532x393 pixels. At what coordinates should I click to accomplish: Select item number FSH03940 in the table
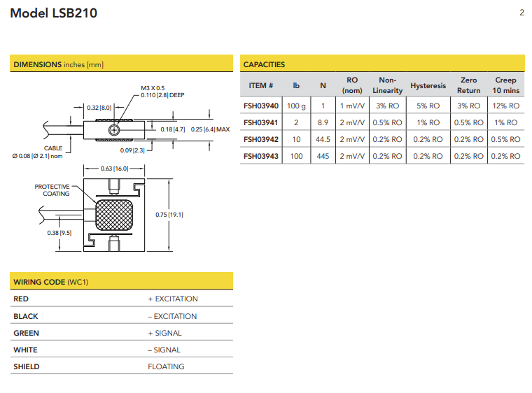pyautogui.click(x=261, y=106)
